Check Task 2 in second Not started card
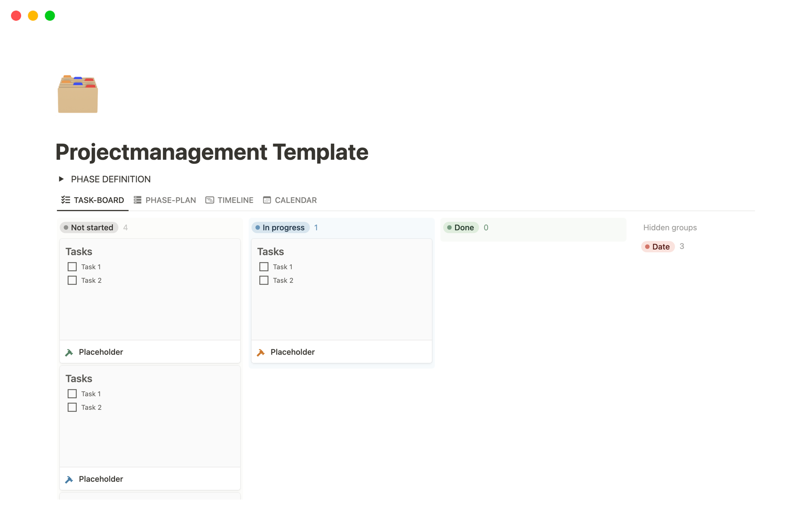 (x=72, y=407)
